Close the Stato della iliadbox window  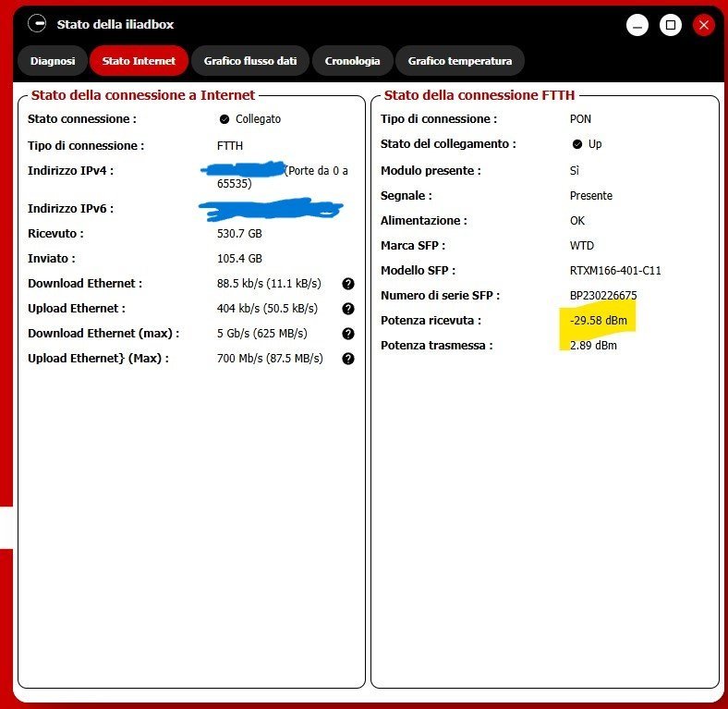coord(704,25)
